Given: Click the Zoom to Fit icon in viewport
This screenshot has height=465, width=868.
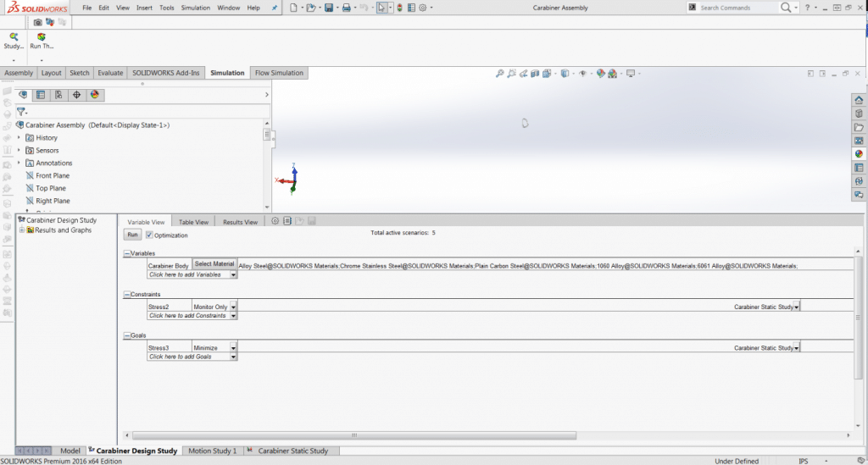Looking at the screenshot, I should [500, 74].
